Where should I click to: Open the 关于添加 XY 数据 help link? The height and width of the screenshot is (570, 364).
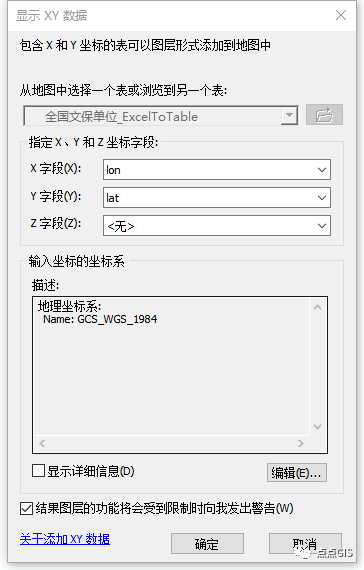point(65,539)
